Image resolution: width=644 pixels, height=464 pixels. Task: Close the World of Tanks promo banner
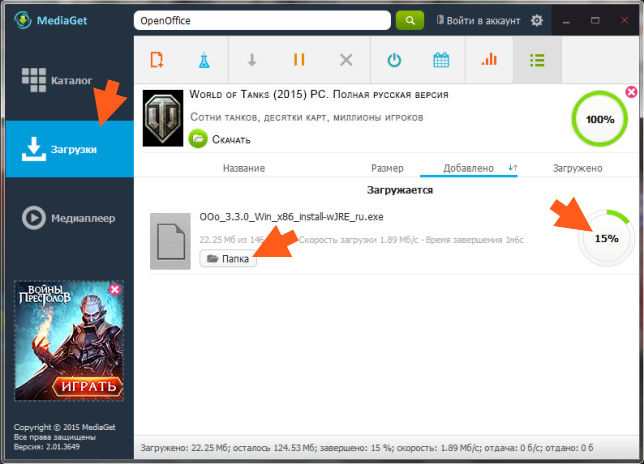[631, 92]
